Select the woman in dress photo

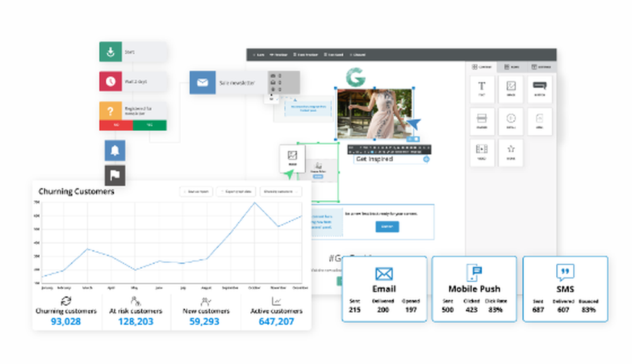(375, 113)
